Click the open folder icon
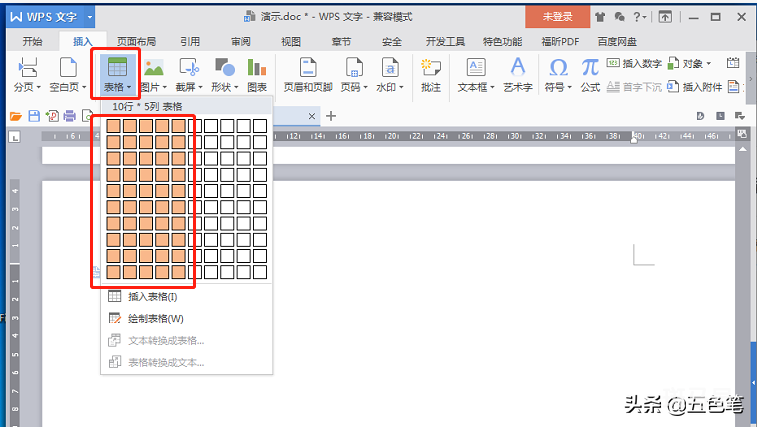Viewport: 757px width, 427px height. (16, 116)
